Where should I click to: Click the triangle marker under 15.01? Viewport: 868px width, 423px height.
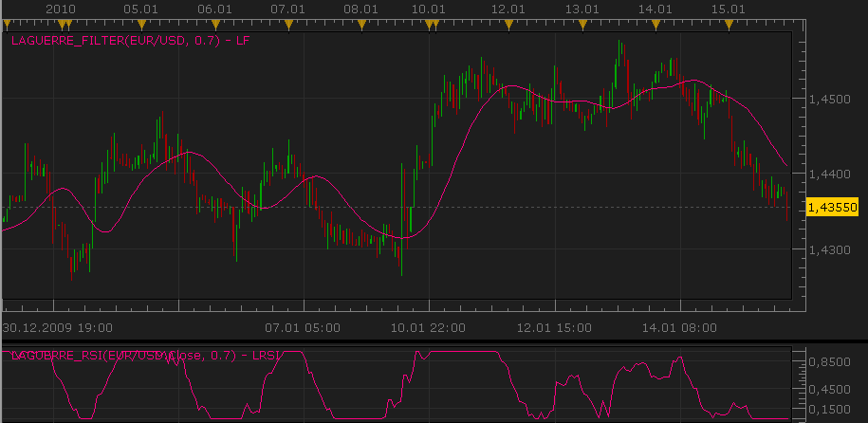tap(729, 24)
